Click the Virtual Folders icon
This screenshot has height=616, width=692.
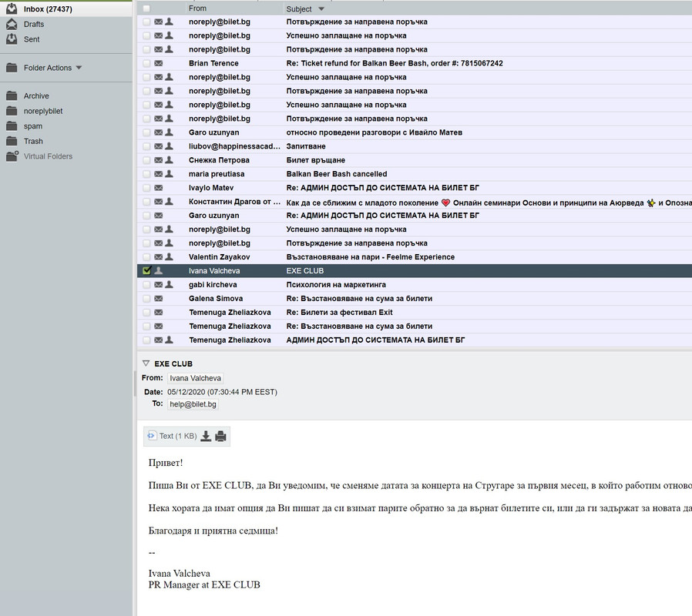(x=12, y=156)
